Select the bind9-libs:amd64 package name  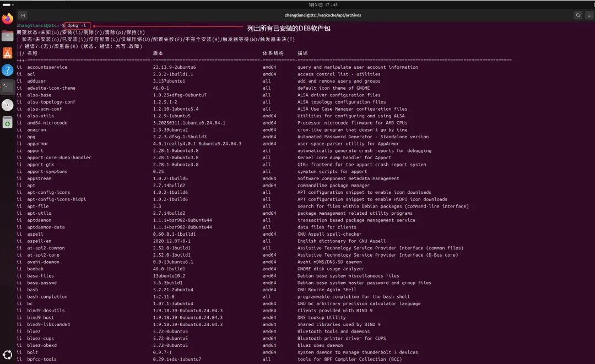(48, 324)
